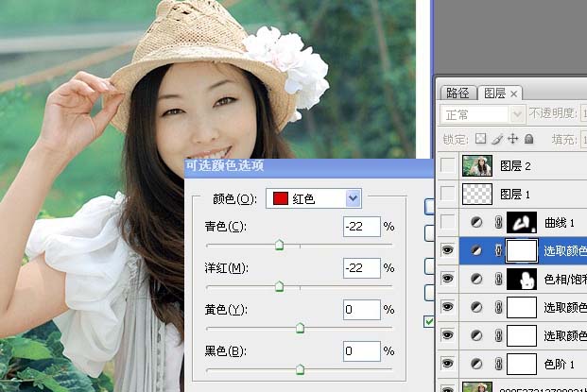Click the 曲线 1 adjustment layer icon
Screen dimensions: 587x392
pyautogui.click(x=475, y=223)
